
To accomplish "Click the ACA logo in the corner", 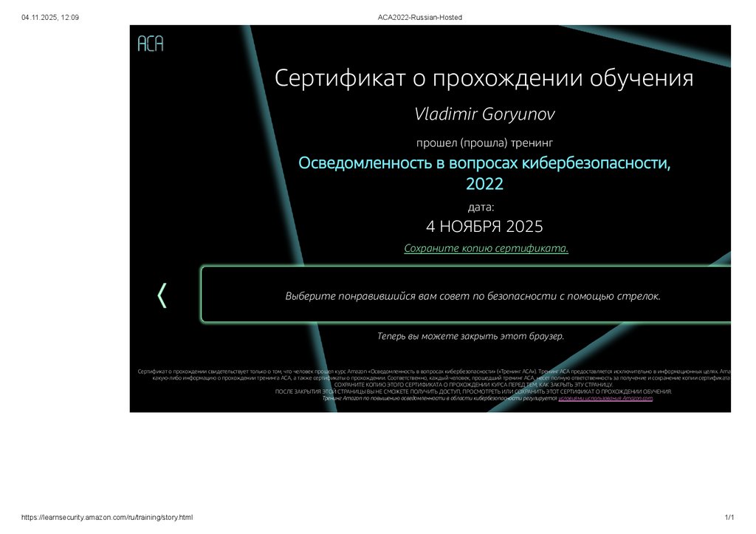I will [x=151, y=44].
